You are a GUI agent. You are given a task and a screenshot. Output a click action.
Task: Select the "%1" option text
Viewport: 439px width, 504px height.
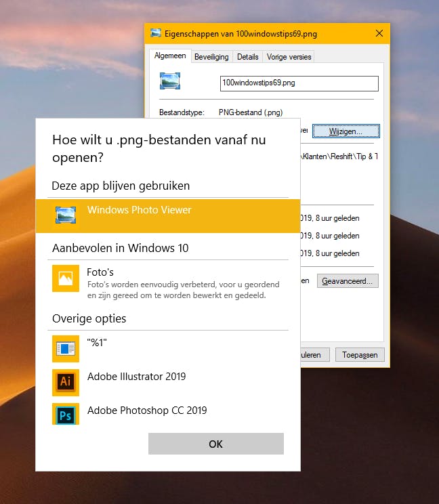click(97, 343)
